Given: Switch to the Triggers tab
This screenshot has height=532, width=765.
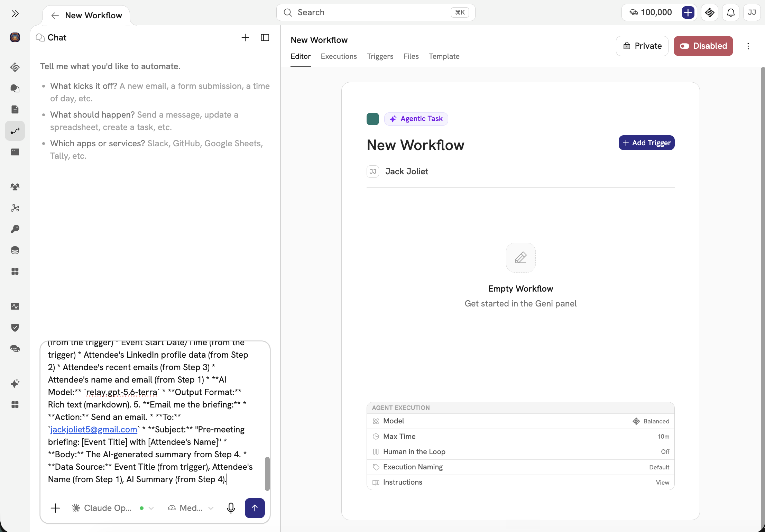Looking at the screenshot, I should (380, 56).
